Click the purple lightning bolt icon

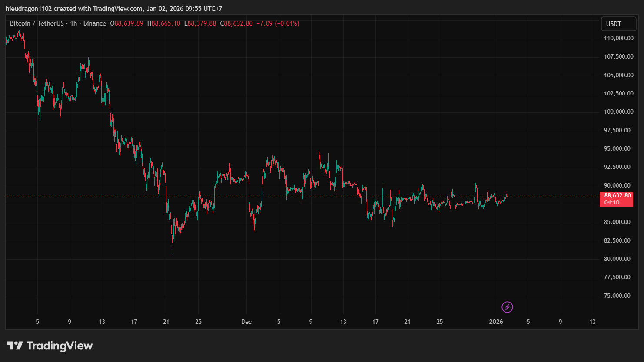click(507, 307)
